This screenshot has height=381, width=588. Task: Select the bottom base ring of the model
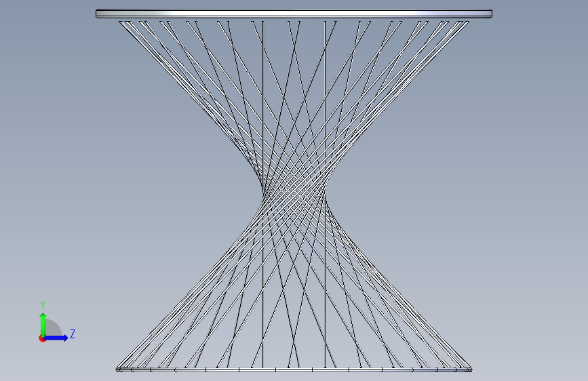coord(294,370)
